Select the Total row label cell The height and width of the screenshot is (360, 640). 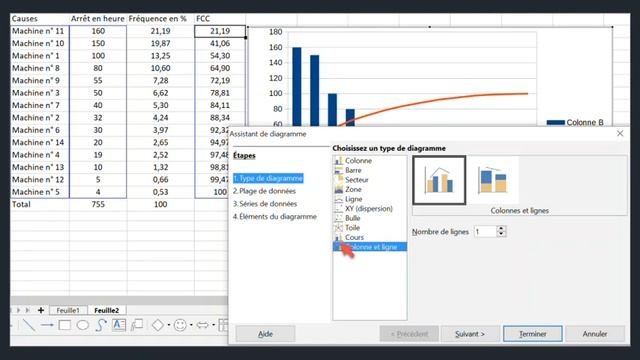pos(40,204)
